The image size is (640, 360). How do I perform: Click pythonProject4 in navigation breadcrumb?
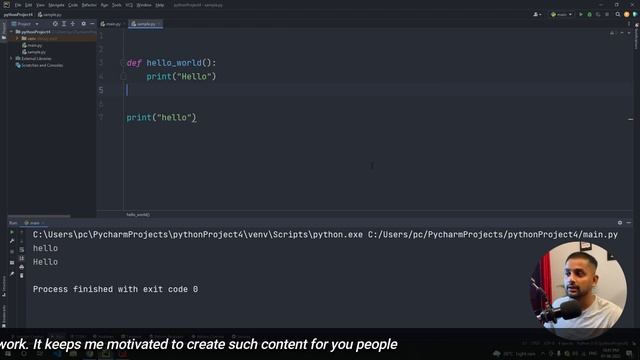pos(18,15)
